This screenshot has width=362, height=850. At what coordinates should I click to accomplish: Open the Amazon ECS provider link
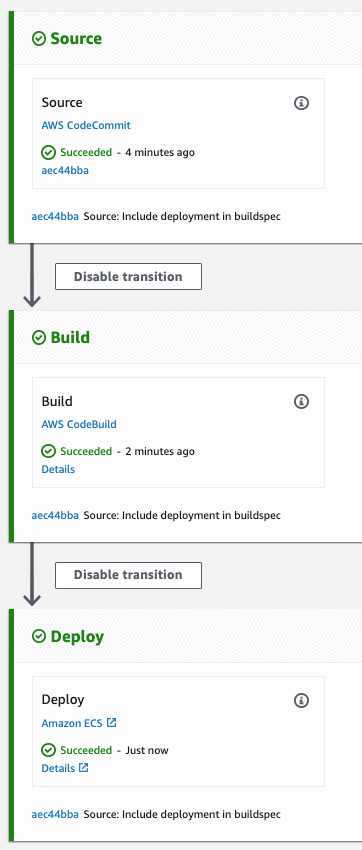(x=72, y=723)
